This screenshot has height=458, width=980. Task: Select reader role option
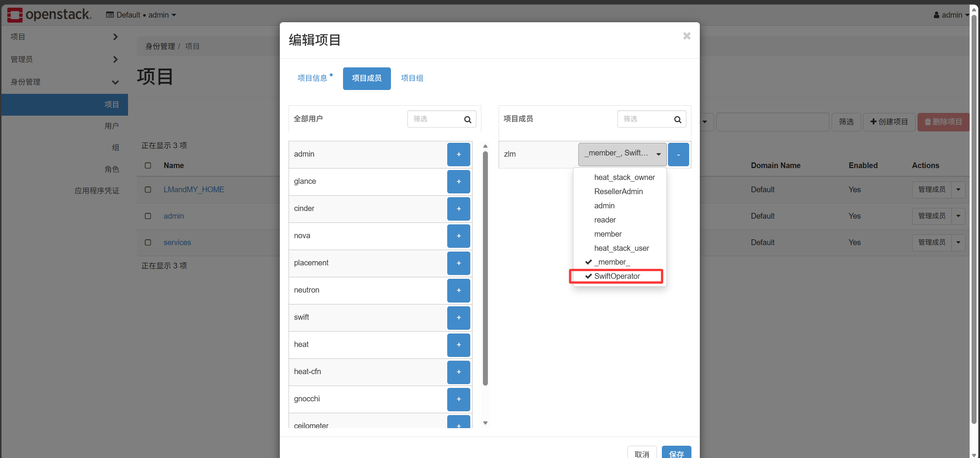619,220
